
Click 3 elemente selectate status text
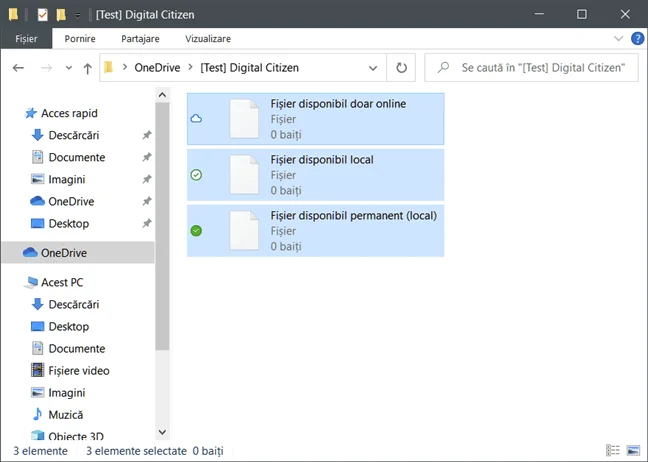136,451
